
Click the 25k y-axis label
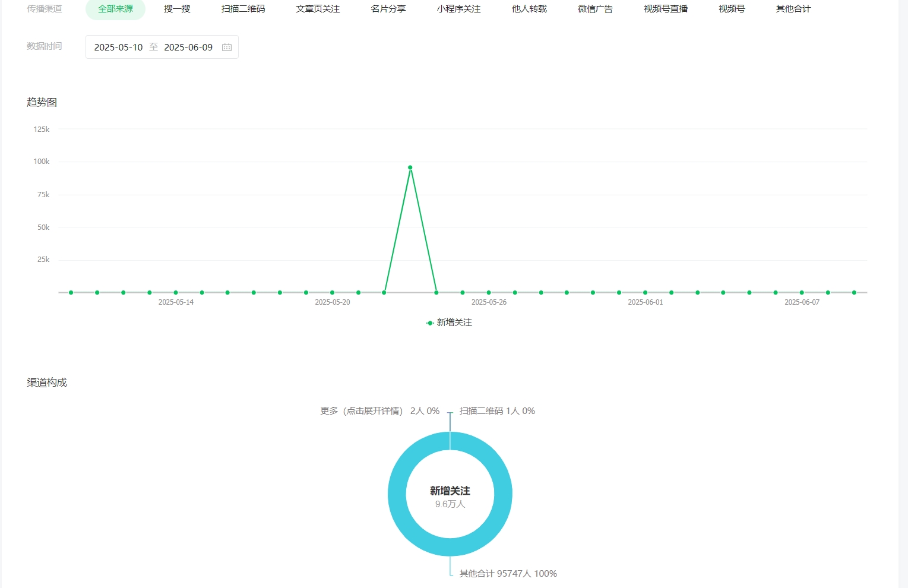pos(43,260)
